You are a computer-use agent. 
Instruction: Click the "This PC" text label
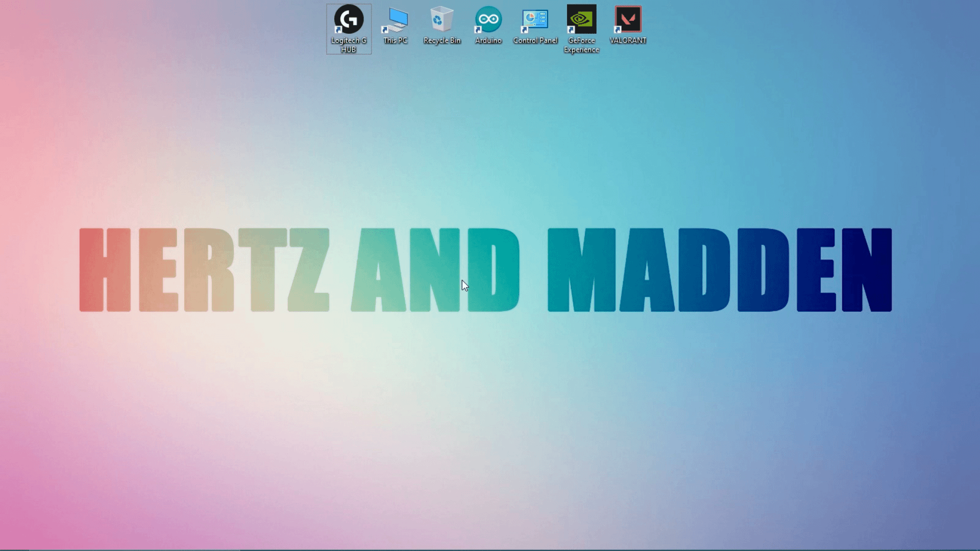coord(396,40)
